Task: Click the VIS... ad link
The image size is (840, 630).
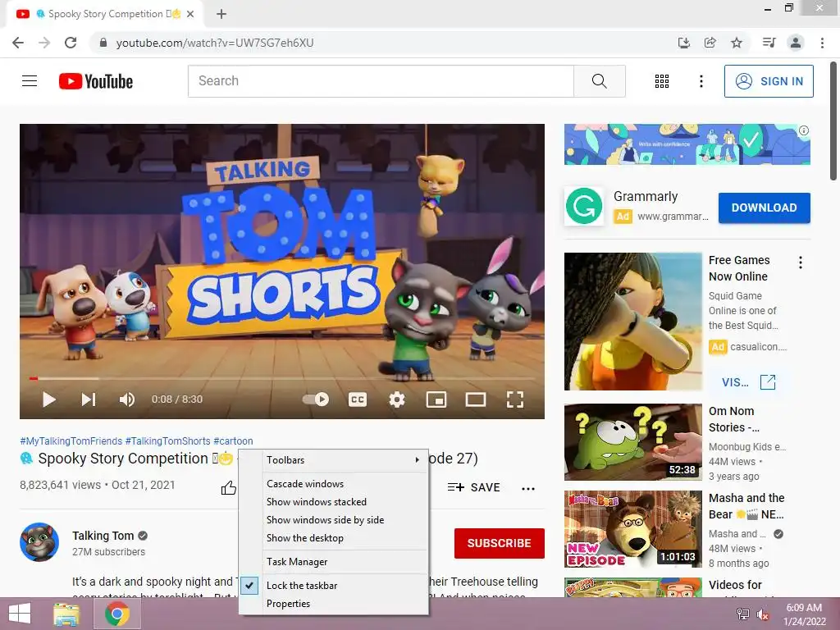Action: click(749, 382)
